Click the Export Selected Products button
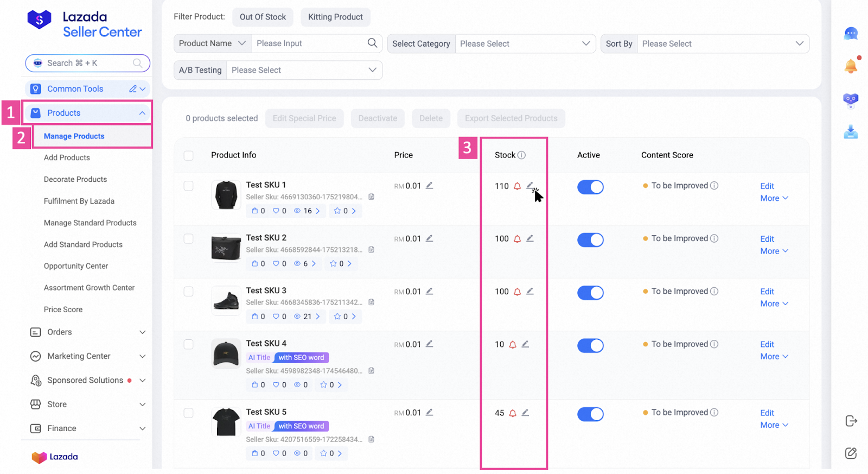The height and width of the screenshot is (474, 868). [511, 118]
